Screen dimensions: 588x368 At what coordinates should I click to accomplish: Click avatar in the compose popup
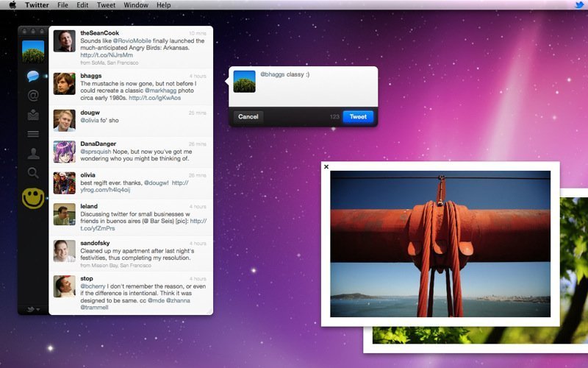click(x=244, y=82)
